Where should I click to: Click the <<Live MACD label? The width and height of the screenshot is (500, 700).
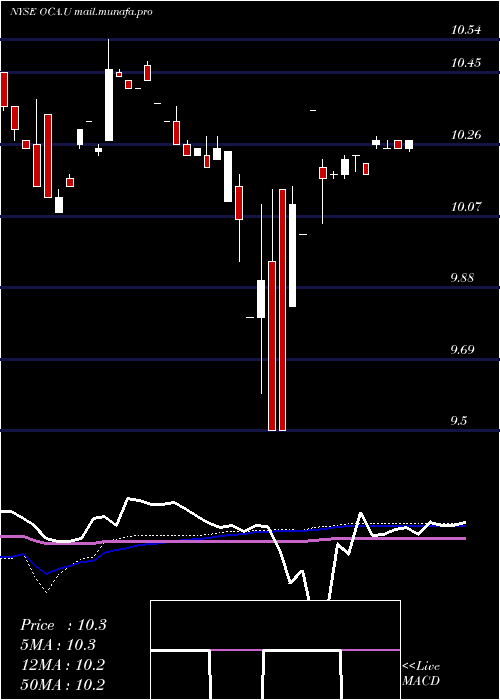421,674
